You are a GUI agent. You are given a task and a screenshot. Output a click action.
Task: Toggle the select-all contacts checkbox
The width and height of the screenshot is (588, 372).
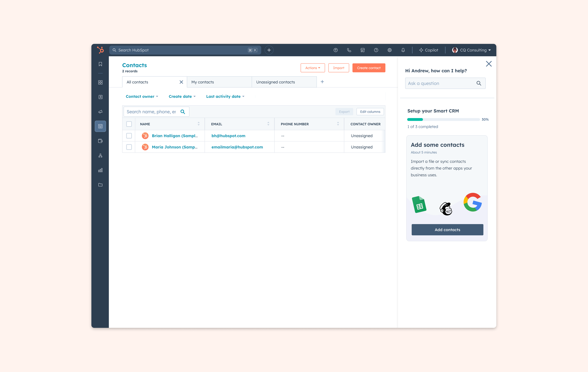click(x=129, y=124)
